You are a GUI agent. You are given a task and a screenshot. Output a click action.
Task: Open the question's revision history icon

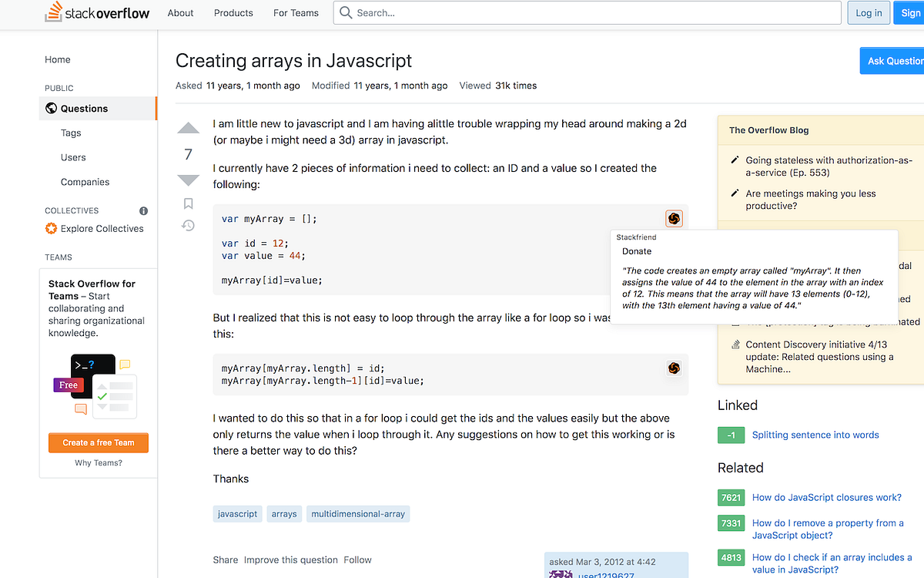(x=188, y=225)
